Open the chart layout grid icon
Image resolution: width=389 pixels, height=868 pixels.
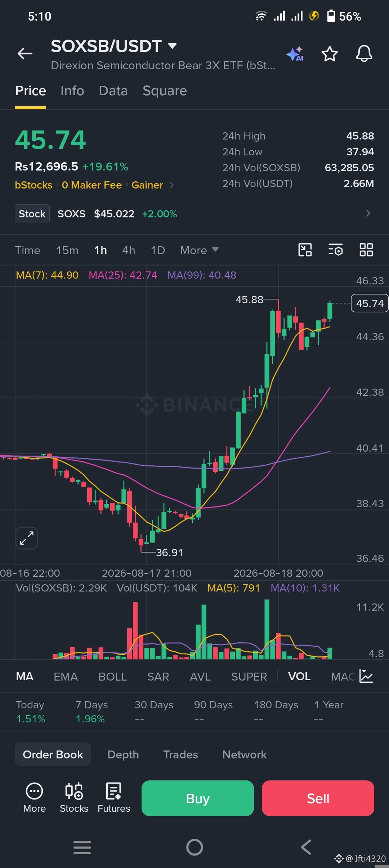click(x=366, y=250)
